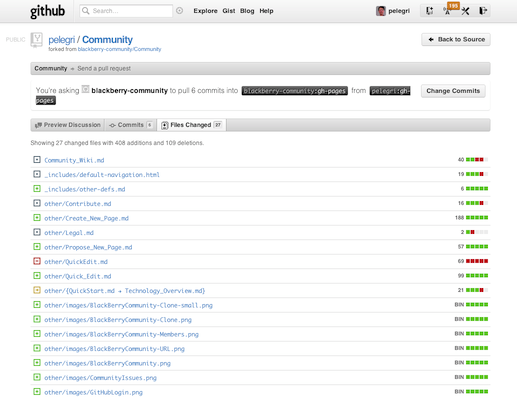Open other/QuickEdit.md file link
517x397 pixels.
tap(76, 262)
